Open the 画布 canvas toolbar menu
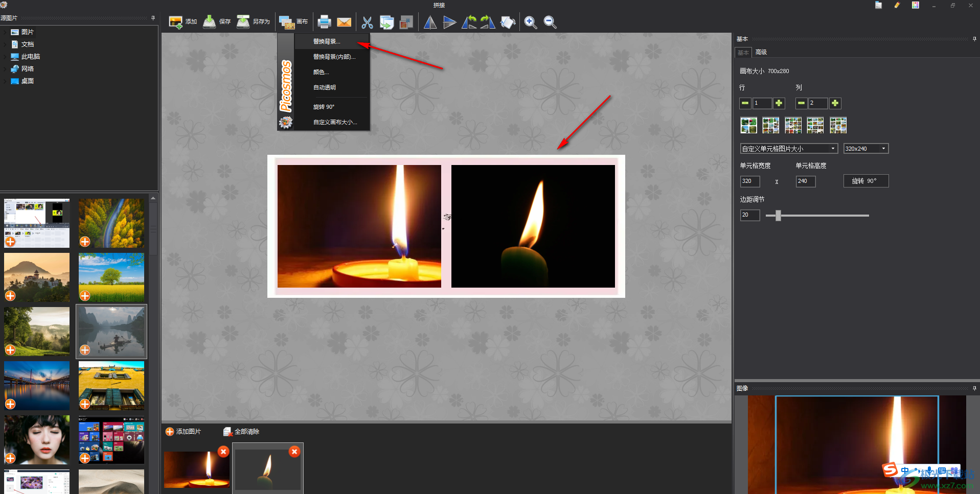 coord(293,21)
